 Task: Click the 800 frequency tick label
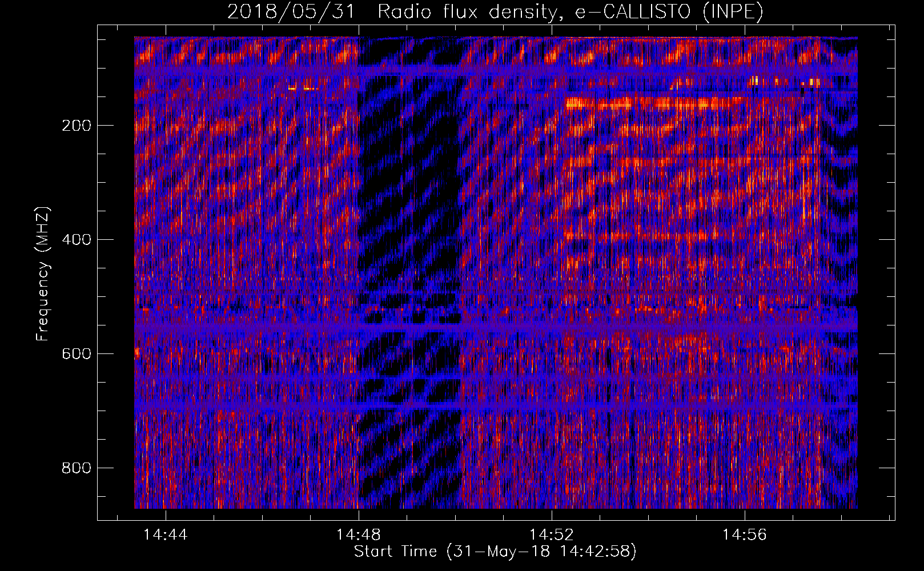click(76, 468)
